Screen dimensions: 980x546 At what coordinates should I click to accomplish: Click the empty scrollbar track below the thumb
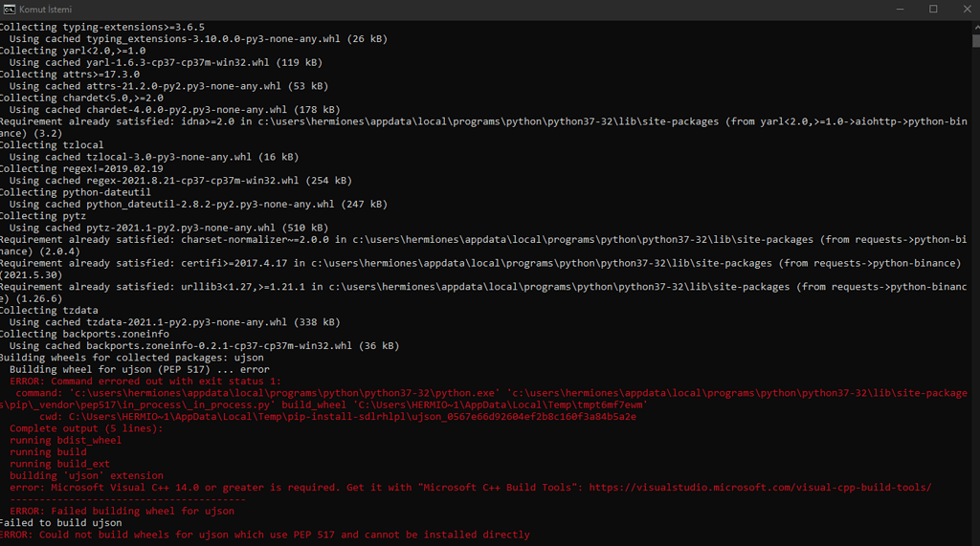click(x=975, y=294)
